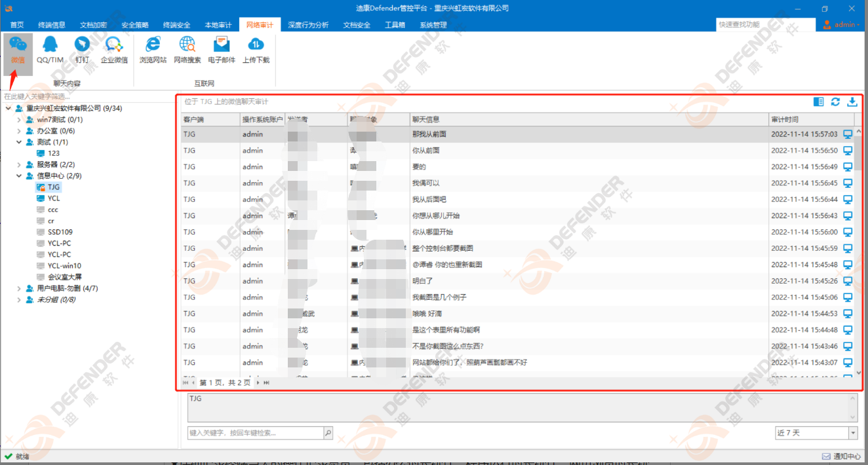Focus the chat keyword search field
This screenshot has width=868, height=465.
pyautogui.click(x=256, y=433)
